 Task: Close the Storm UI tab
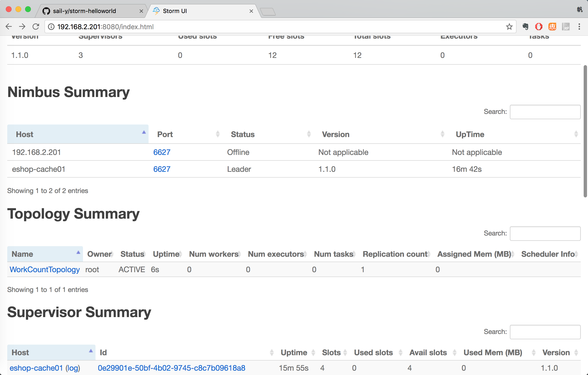251,11
